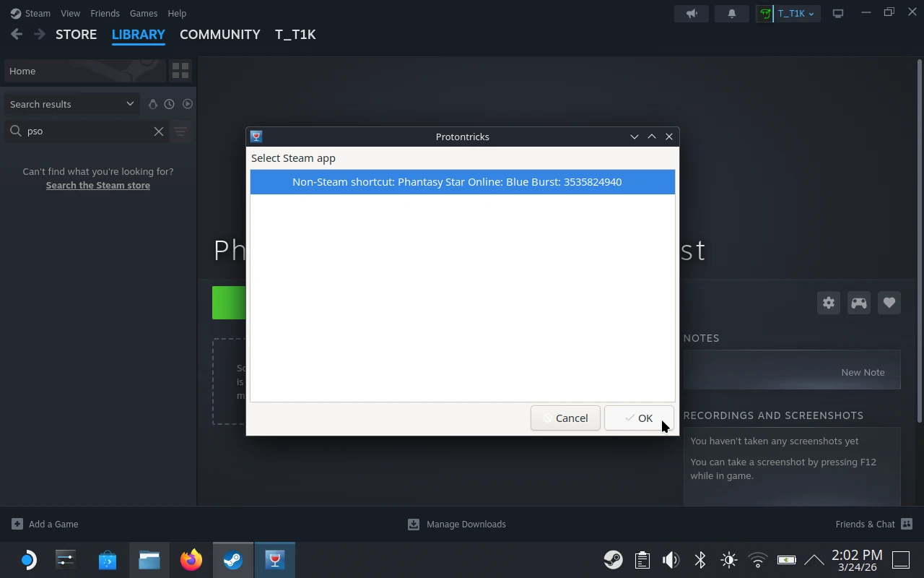The width and height of the screenshot is (924, 578).
Task: Open the game settings gear icon
Action: (828, 303)
